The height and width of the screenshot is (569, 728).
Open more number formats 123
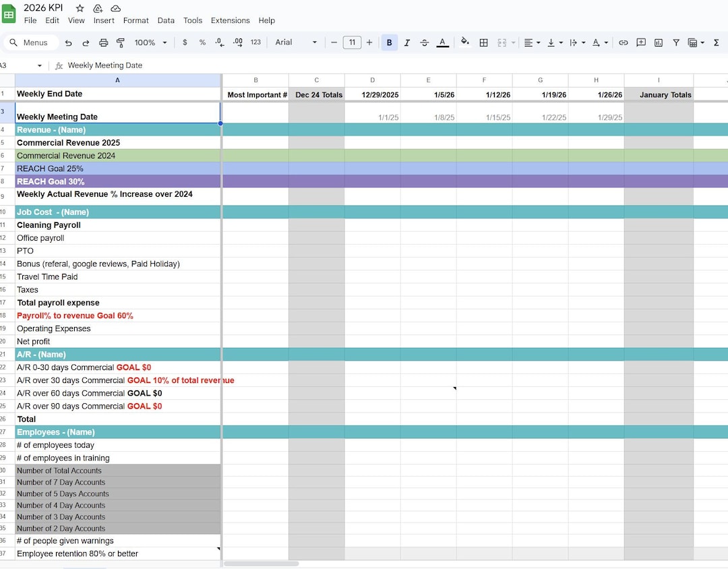[255, 42]
